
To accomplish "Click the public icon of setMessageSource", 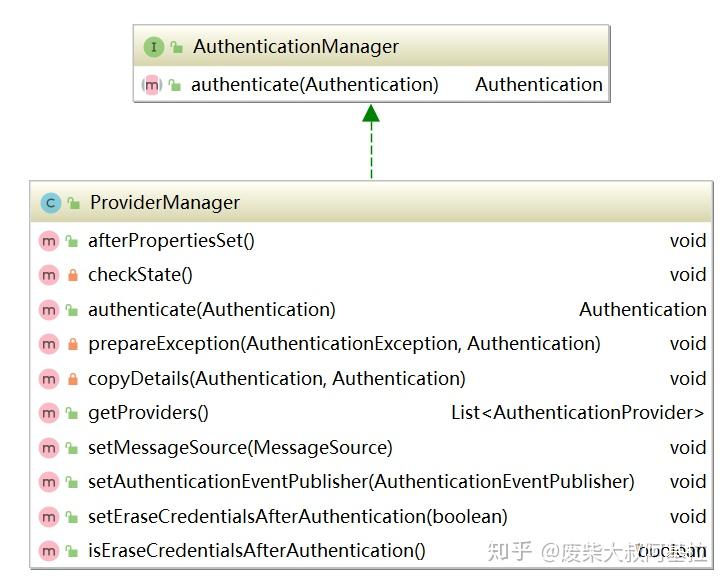I will (71, 448).
